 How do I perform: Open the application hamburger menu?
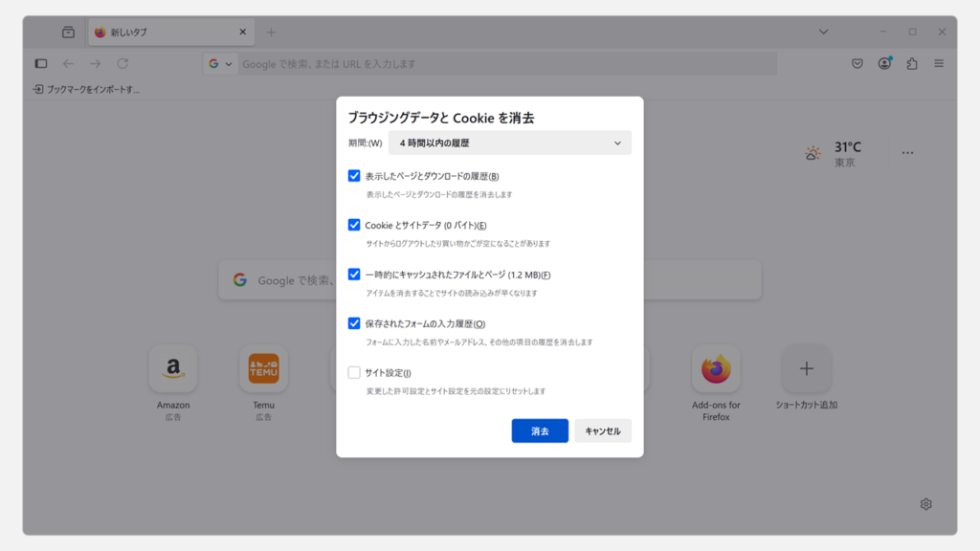tap(939, 64)
